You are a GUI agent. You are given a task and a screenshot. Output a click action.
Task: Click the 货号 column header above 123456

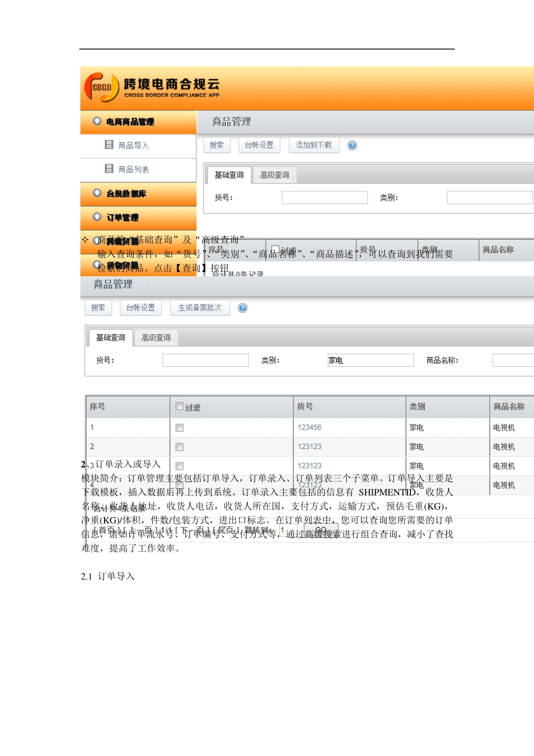click(x=350, y=407)
